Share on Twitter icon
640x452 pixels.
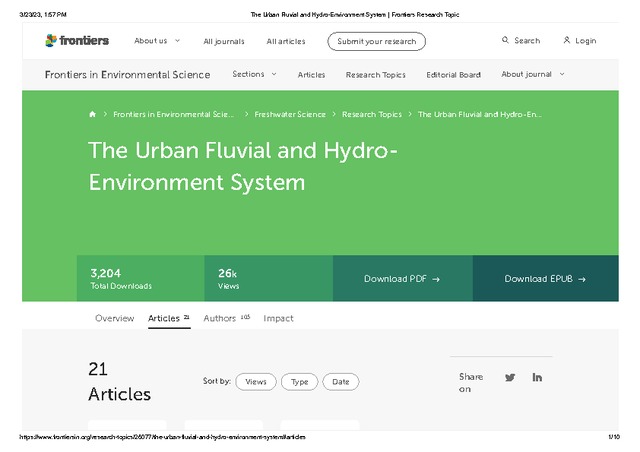point(510,377)
